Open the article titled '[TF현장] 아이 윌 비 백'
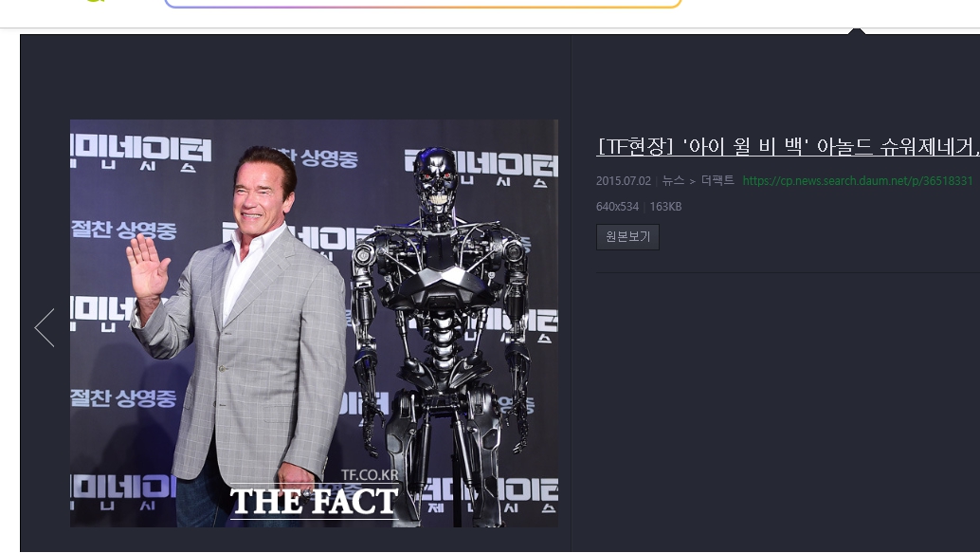980x553 pixels. coord(789,146)
